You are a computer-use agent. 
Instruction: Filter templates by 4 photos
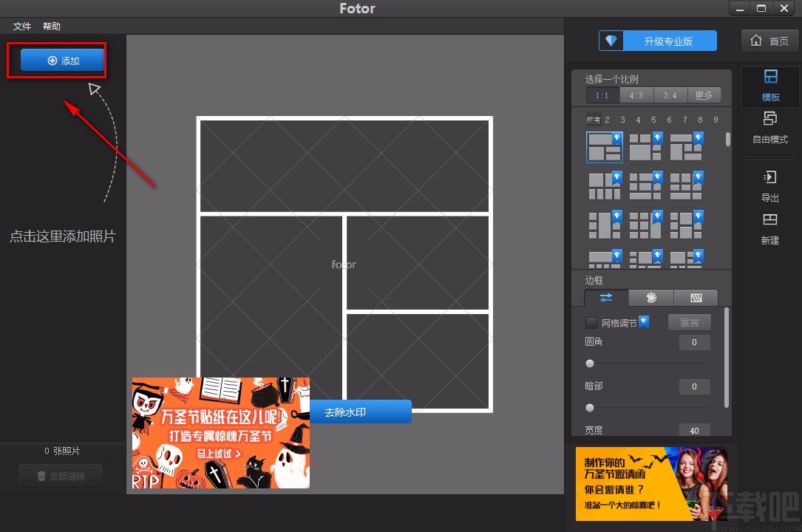638,120
